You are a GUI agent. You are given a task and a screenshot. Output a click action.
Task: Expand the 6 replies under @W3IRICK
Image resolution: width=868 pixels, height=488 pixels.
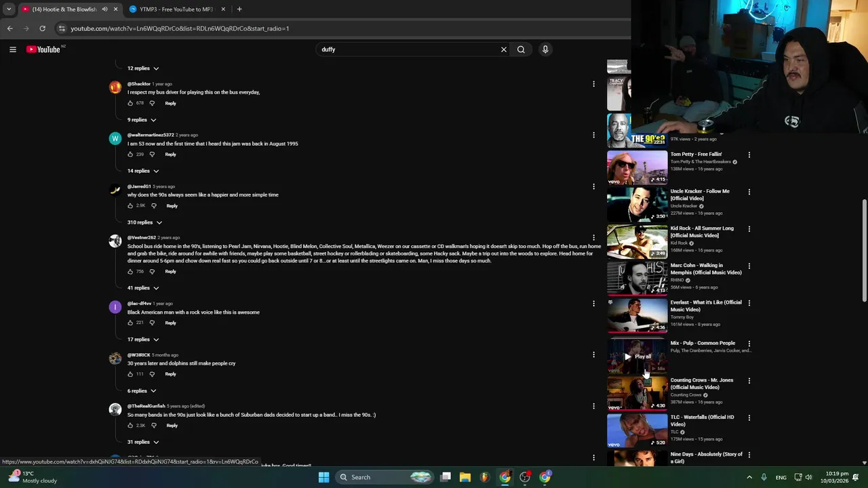point(142,391)
